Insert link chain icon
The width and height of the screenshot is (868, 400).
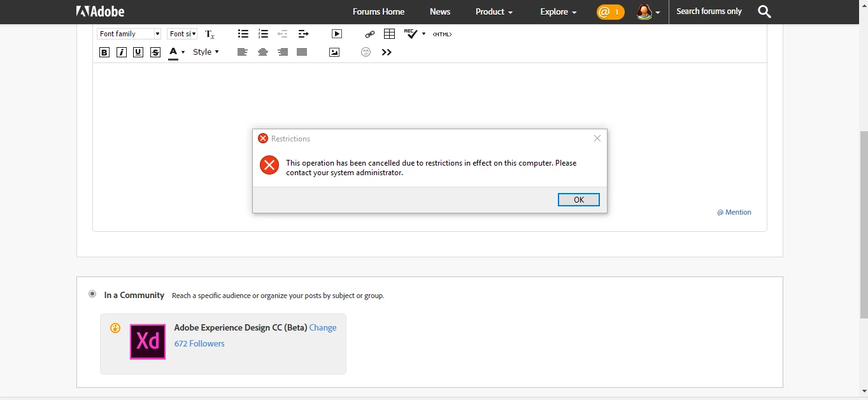370,34
